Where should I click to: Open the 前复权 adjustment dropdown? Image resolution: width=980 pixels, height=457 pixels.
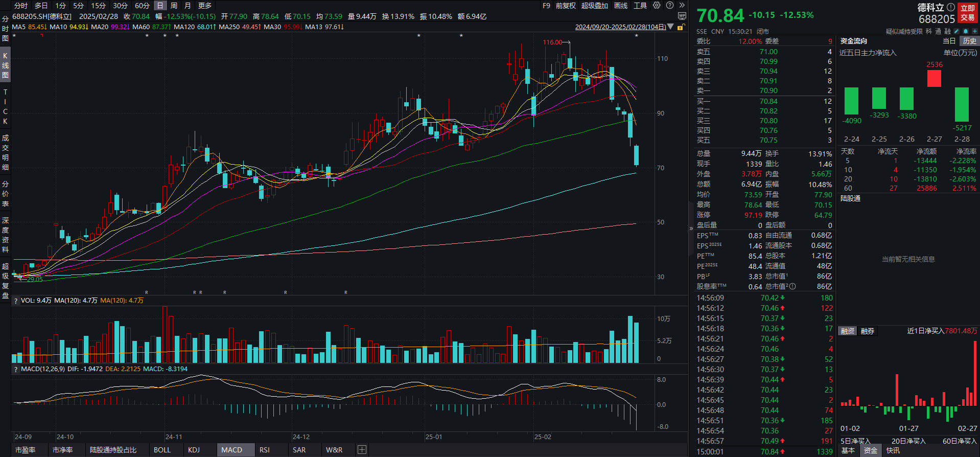(566, 6)
